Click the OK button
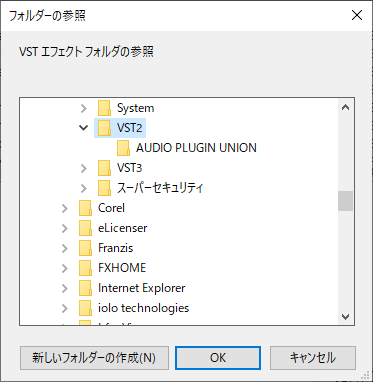Image resolution: width=373 pixels, height=382 pixels. pos(218,358)
